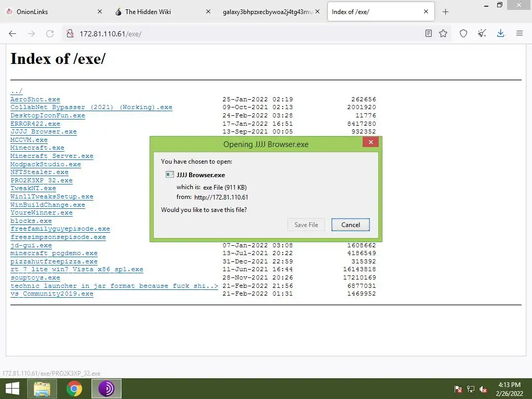The width and height of the screenshot is (532, 399).
Task: Click the souptoys.exe link
Action: click(x=35, y=277)
